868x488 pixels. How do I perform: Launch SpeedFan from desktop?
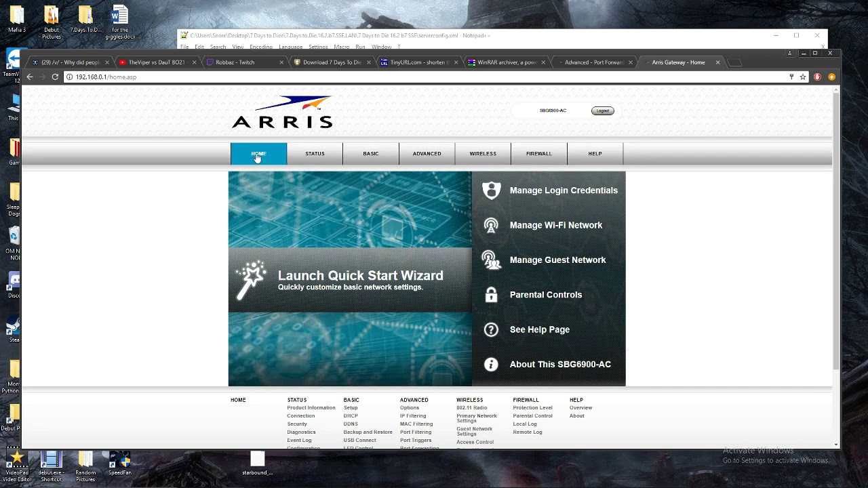120,464
